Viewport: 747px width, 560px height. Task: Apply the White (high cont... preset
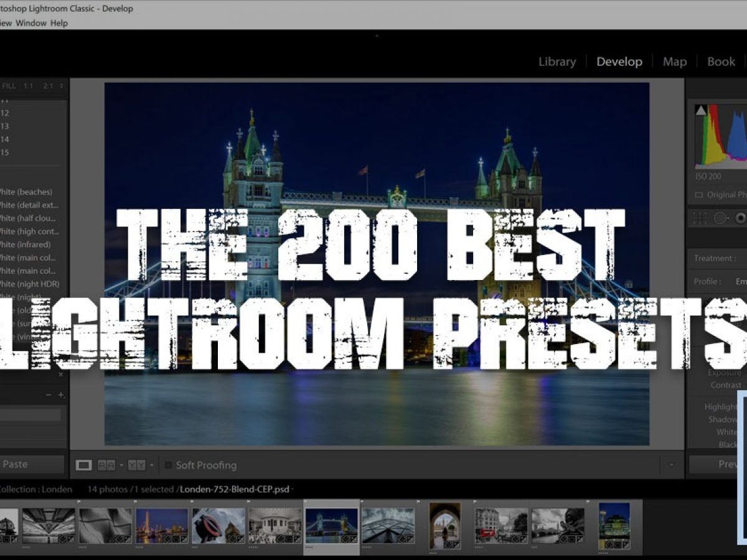pyautogui.click(x=28, y=231)
